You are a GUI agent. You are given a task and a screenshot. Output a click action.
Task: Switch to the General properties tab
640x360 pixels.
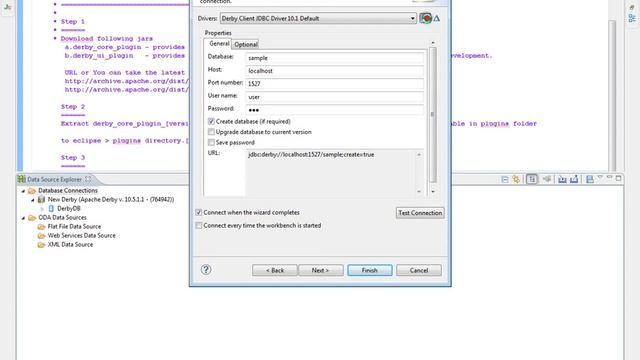pyautogui.click(x=219, y=43)
